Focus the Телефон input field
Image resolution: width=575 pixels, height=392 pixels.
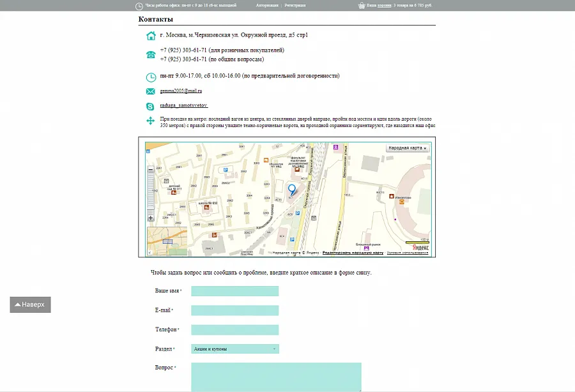click(234, 329)
